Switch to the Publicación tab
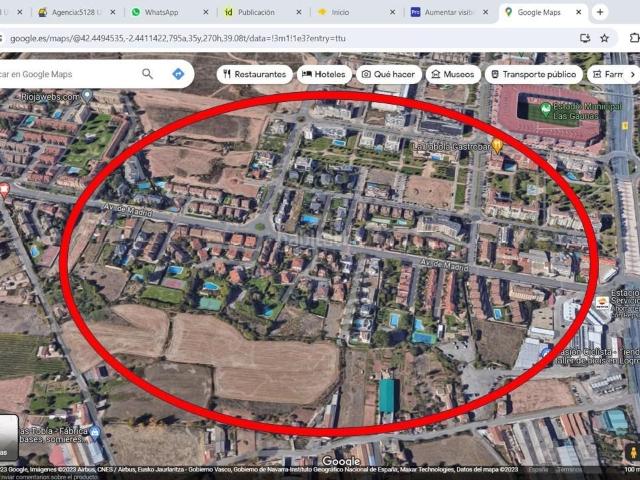This screenshot has height=480, width=640. [256, 13]
